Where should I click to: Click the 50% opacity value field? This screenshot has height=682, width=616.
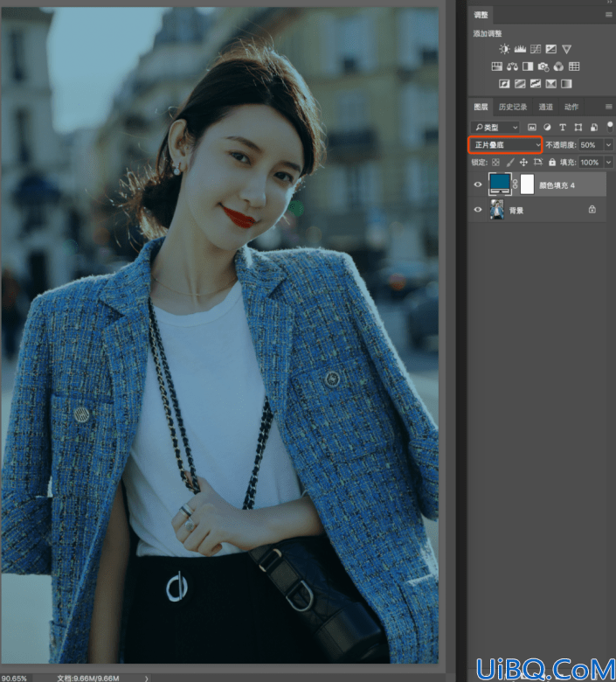[x=592, y=145]
